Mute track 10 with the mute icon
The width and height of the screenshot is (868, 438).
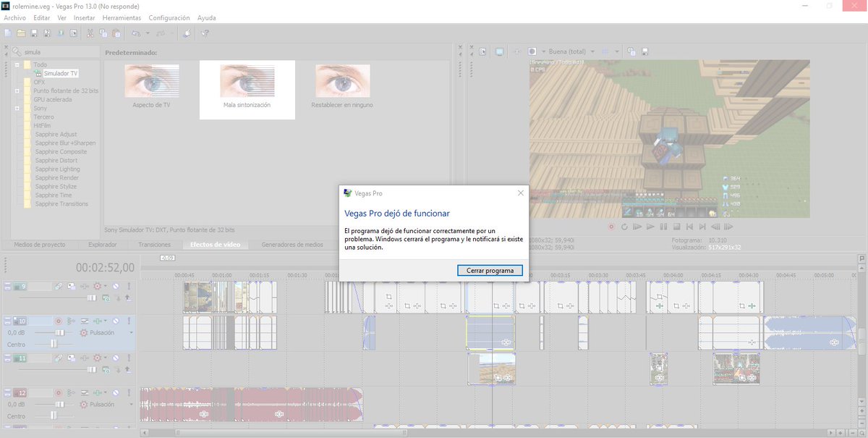tap(115, 321)
